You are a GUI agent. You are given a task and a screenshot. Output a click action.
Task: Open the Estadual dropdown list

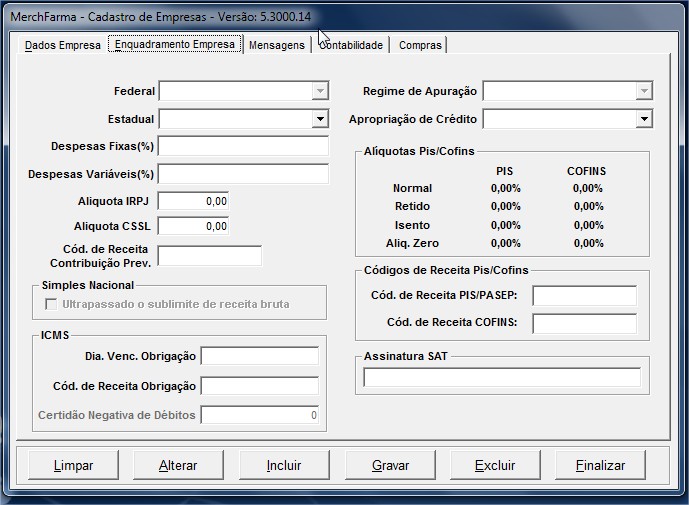[319, 119]
